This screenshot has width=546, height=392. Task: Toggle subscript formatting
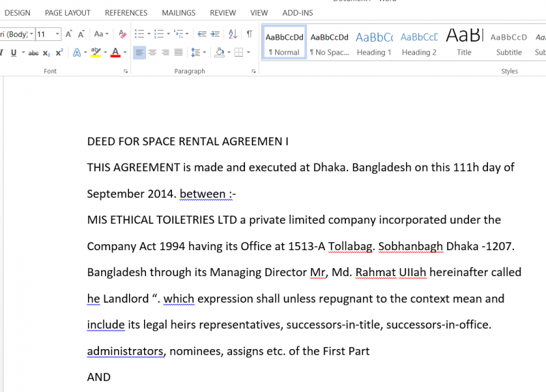46,53
